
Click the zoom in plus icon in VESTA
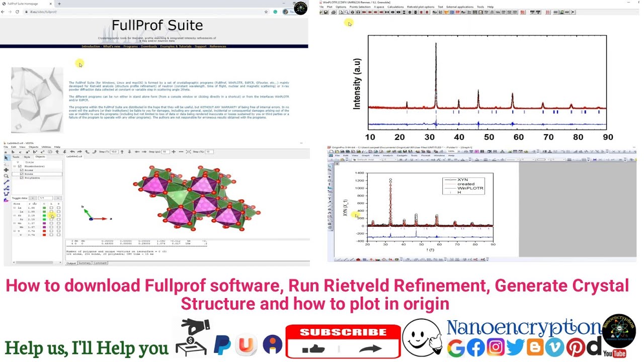coord(174,151)
